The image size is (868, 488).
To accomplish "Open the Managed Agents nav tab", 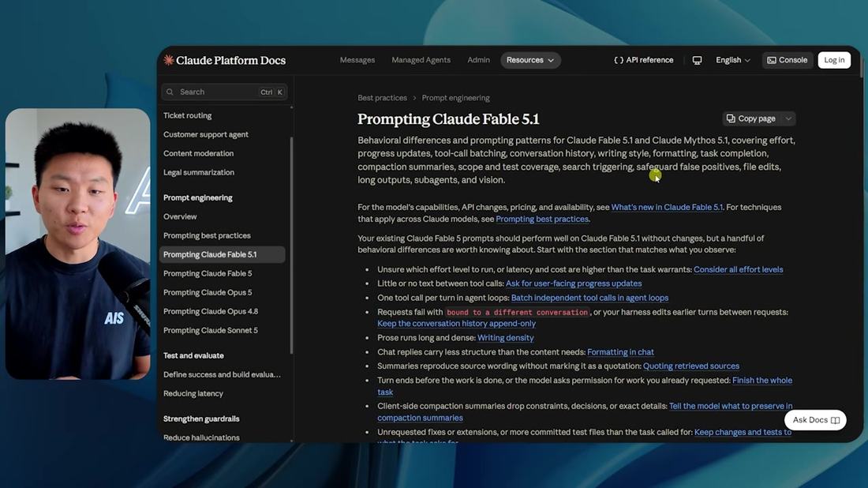I will click(x=421, y=60).
